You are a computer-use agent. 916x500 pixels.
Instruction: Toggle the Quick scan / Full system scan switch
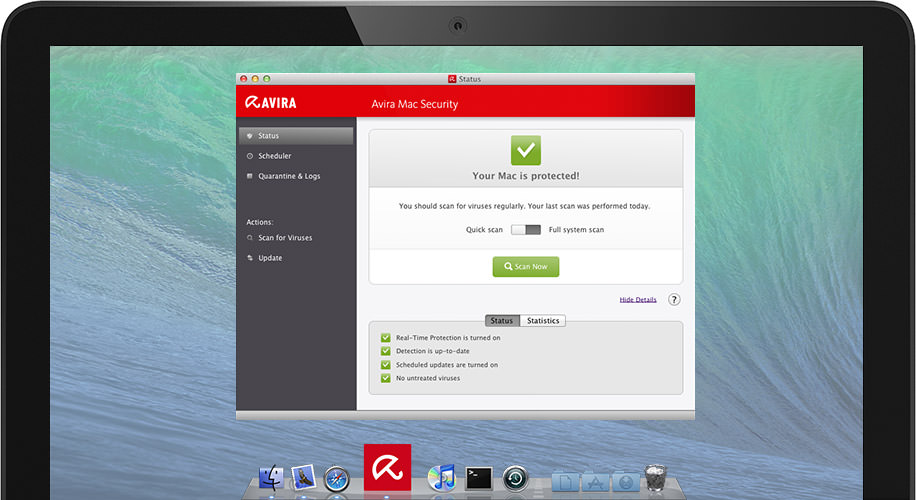(526, 230)
